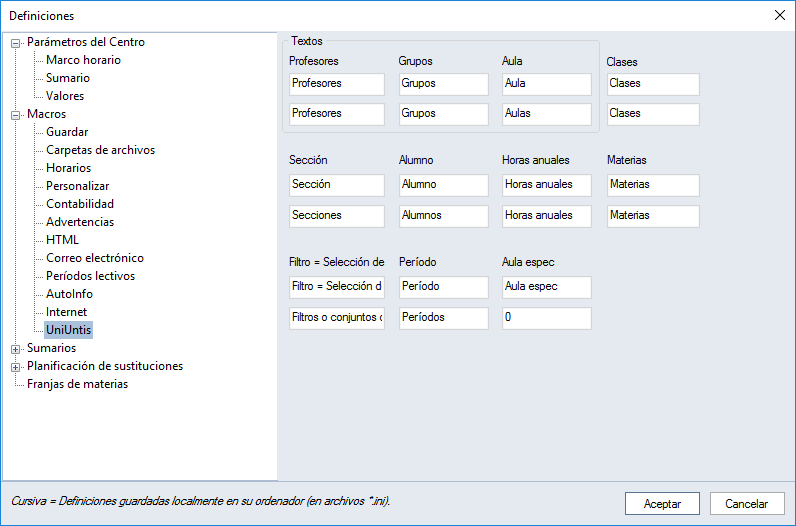Image resolution: width=796 pixels, height=526 pixels.
Task: Edit the Alumno singular field
Action: [443, 185]
